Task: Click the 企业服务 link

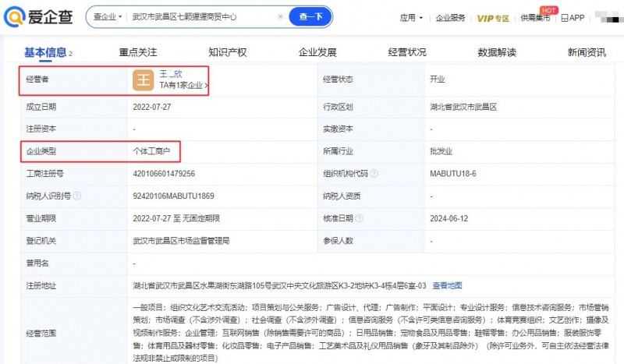Action: pyautogui.click(x=450, y=17)
